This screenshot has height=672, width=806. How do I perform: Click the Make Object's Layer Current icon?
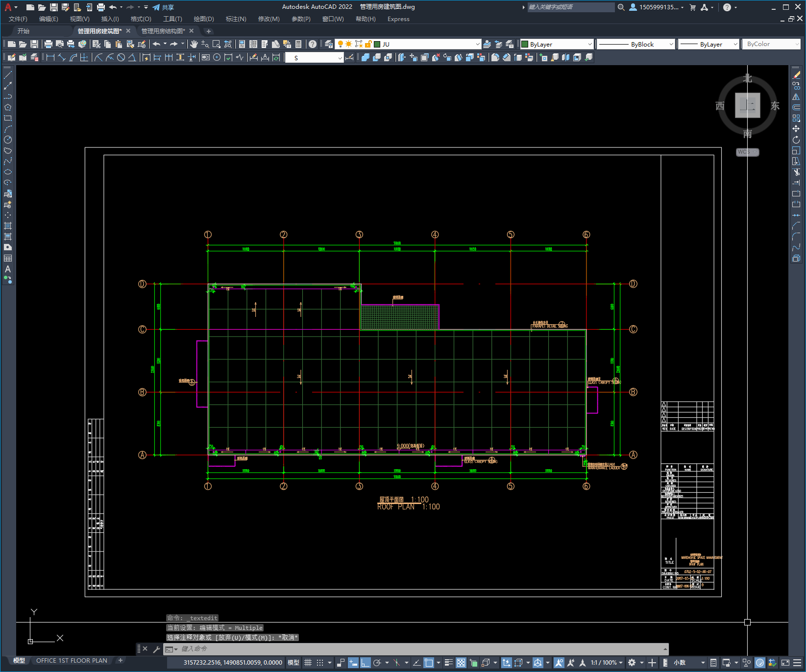pyautogui.click(x=487, y=44)
